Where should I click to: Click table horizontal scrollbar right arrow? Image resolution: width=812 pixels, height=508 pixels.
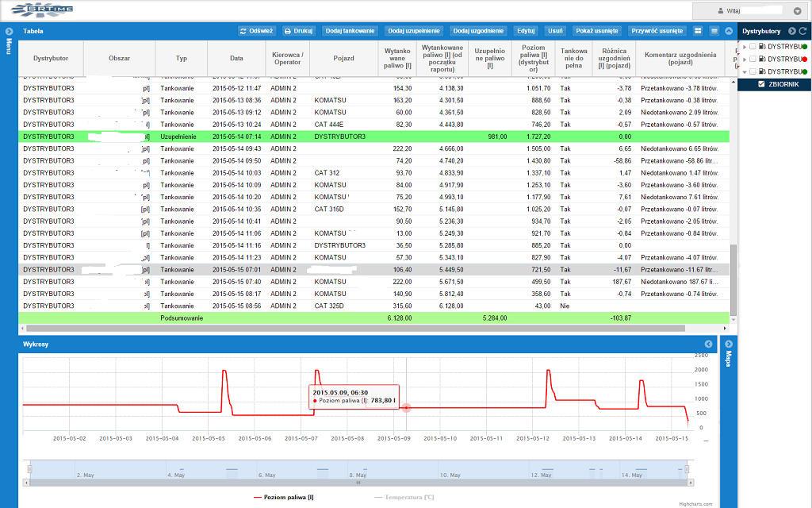tap(725, 328)
